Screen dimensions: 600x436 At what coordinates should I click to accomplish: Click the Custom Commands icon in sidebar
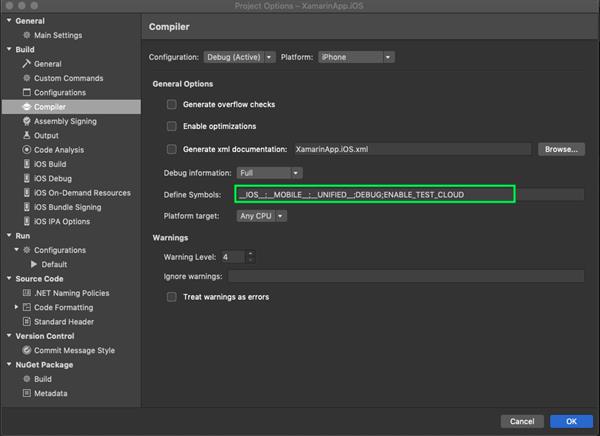tap(26, 78)
